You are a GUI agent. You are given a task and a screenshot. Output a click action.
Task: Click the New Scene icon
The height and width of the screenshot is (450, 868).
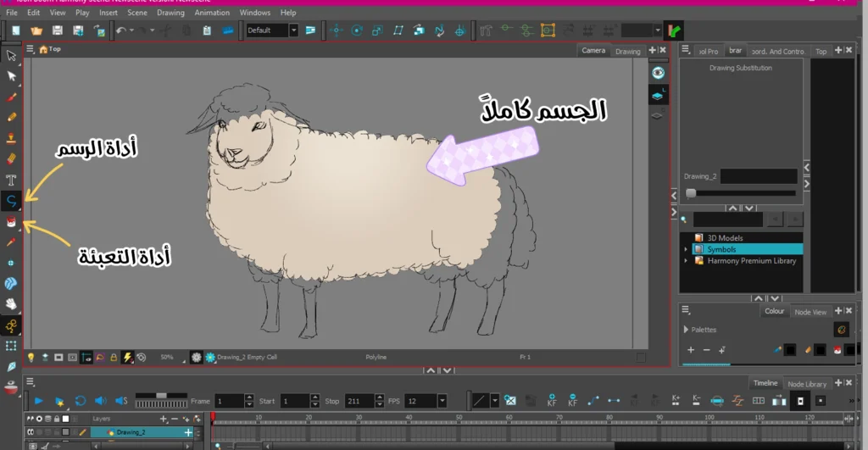[16, 31]
